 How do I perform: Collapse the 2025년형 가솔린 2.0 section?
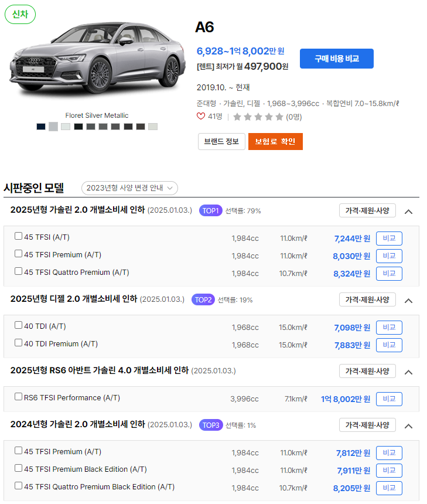pos(408,212)
